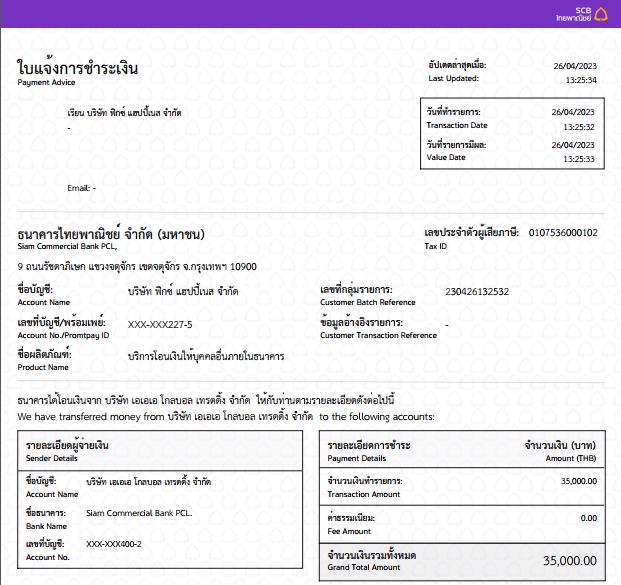
Task: Click the 'Product Name' label
Action: pyautogui.click(x=43, y=367)
